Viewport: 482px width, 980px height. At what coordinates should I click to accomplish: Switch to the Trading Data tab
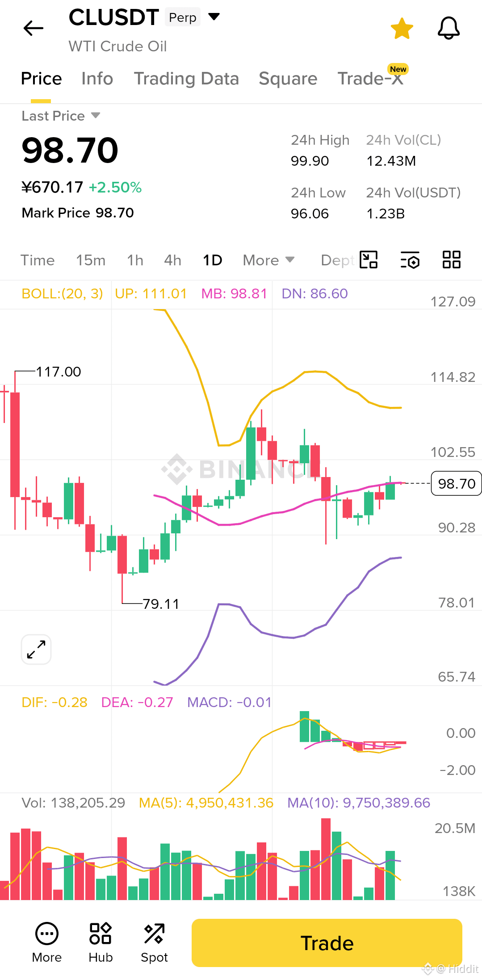pos(186,79)
